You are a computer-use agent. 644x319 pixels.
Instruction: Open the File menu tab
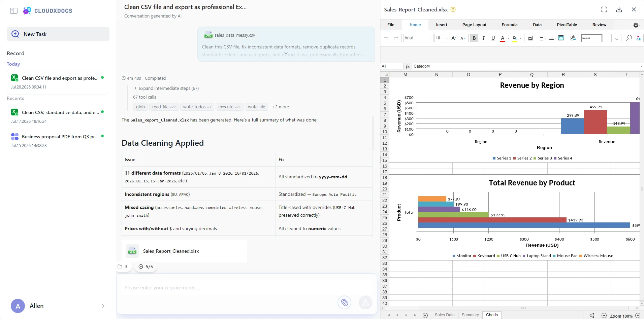coord(391,25)
